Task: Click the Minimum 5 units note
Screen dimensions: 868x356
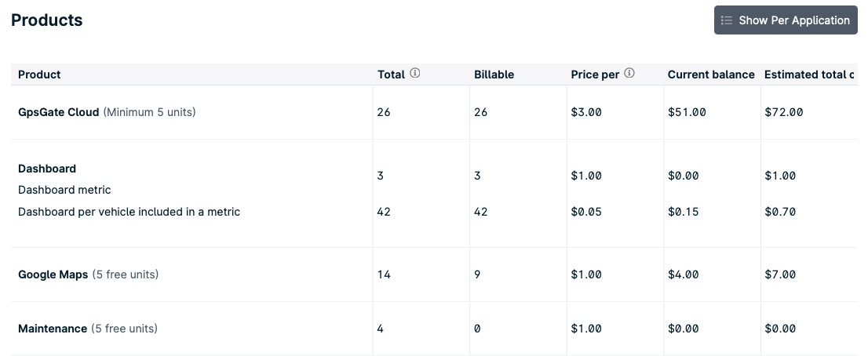Action: coord(149,112)
